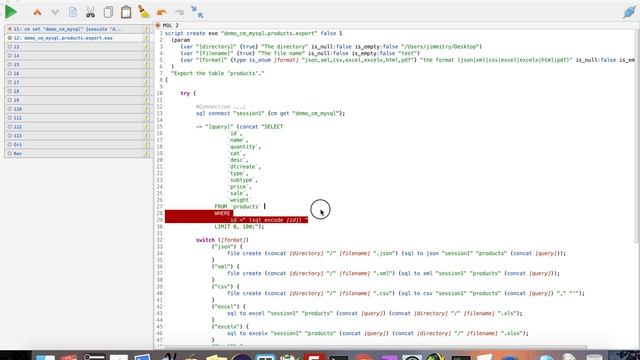Select the i6 slot in the list
This screenshot has width=640, height=360.
(78, 73)
